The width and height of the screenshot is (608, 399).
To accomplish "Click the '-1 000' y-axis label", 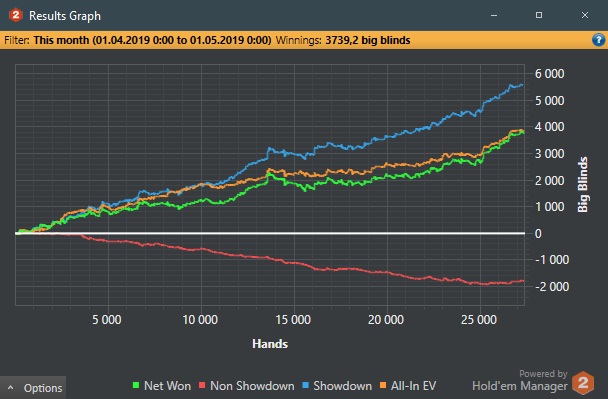I will [x=552, y=260].
